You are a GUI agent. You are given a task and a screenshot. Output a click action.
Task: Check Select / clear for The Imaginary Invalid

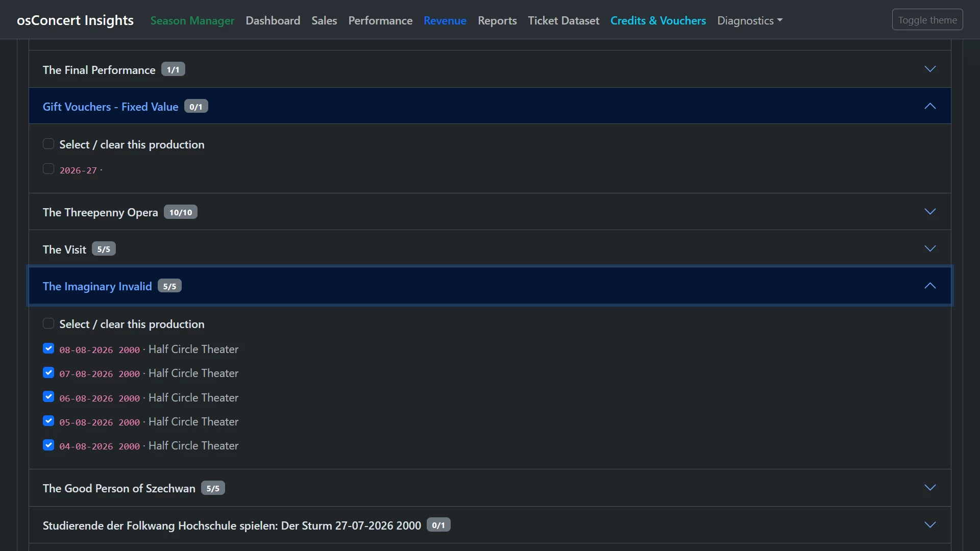(x=48, y=323)
